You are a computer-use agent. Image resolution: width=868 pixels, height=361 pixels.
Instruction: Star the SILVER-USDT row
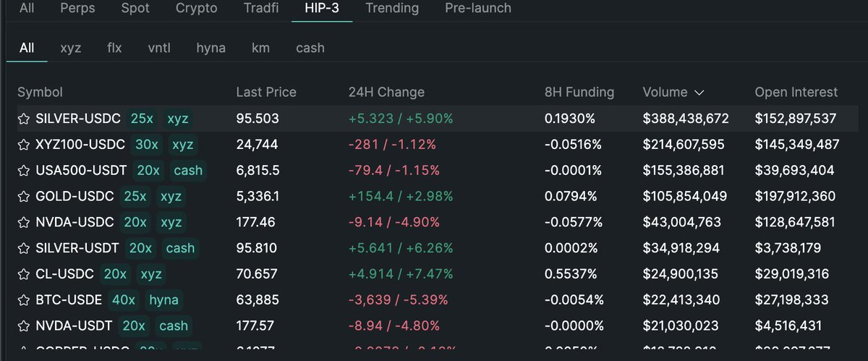[24, 248]
